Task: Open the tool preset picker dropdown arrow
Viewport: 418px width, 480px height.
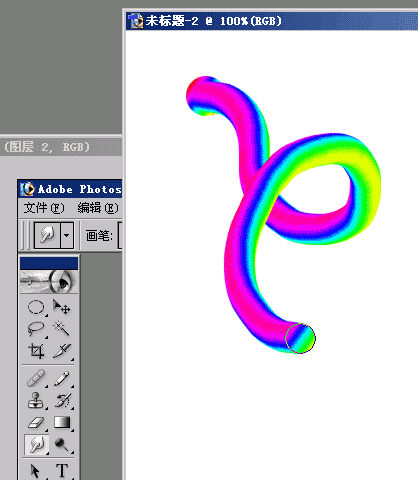Action: point(67,235)
